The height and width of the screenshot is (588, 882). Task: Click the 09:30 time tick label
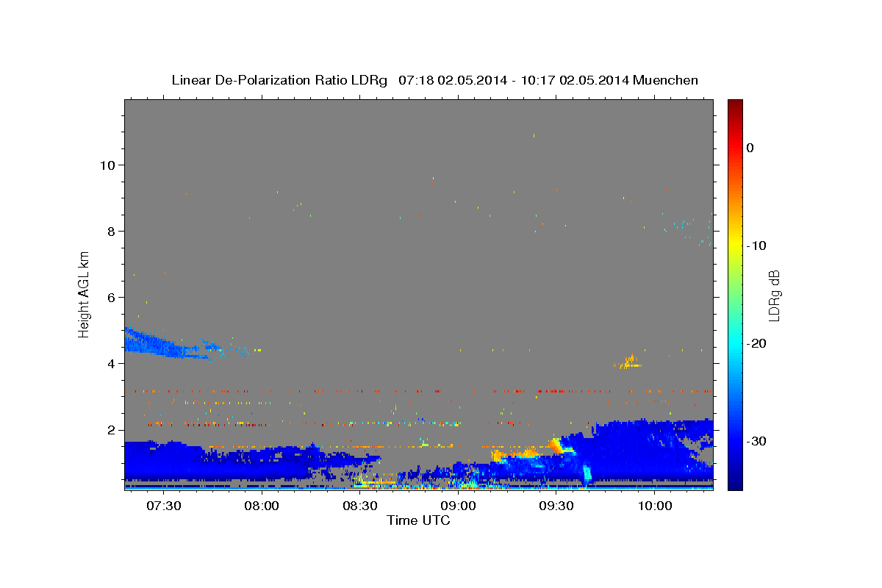[x=556, y=506]
